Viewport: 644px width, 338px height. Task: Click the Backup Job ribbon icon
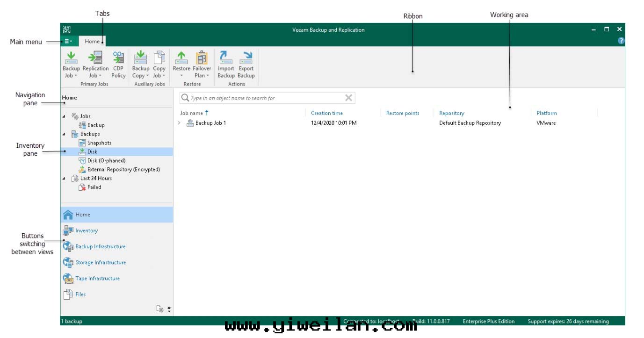click(x=71, y=58)
